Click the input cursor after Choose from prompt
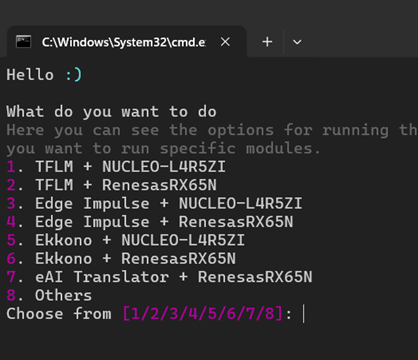 pyautogui.click(x=303, y=314)
